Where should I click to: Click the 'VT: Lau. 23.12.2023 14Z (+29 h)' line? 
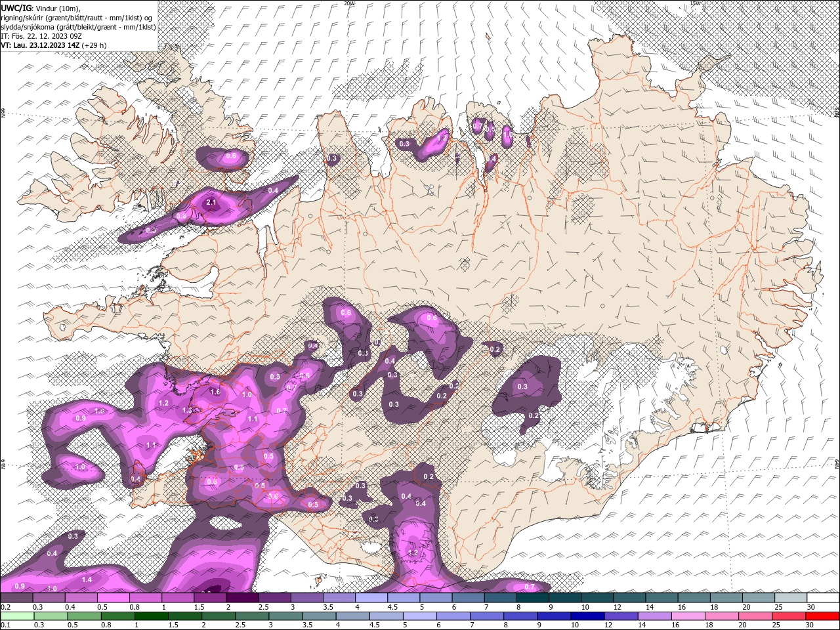53,45
